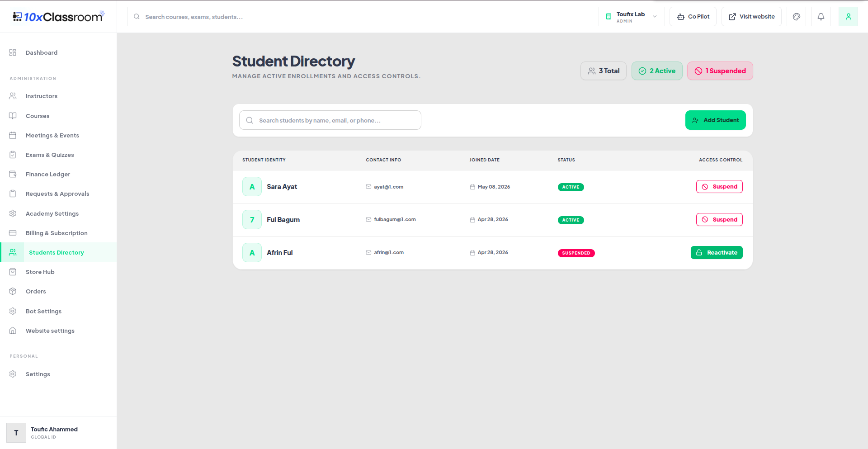Suspend Ful Bagum
Viewport: 868px width, 449px height.
[x=719, y=220]
